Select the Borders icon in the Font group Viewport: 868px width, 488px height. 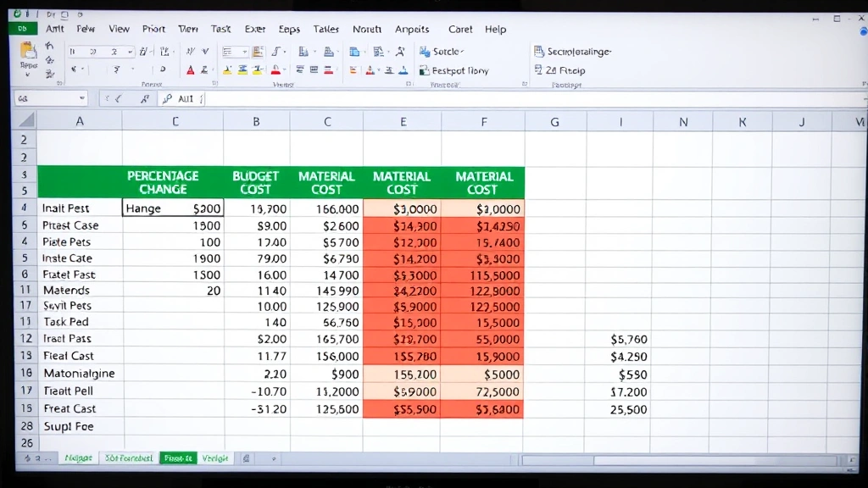(x=163, y=69)
